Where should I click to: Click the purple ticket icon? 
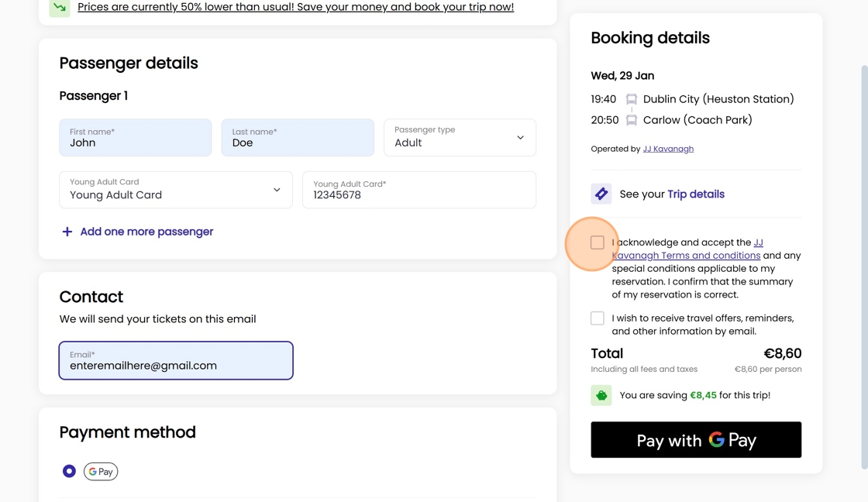(601, 194)
